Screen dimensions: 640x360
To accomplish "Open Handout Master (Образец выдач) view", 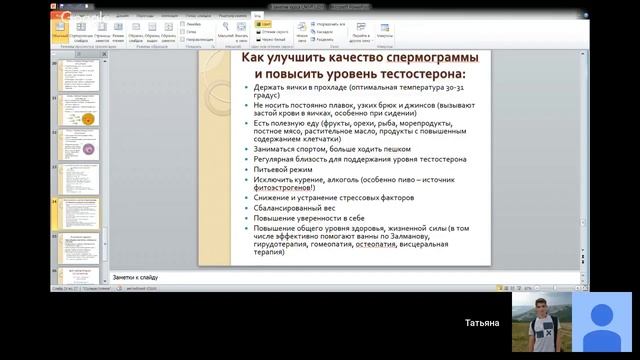I will click(x=152, y=32).
